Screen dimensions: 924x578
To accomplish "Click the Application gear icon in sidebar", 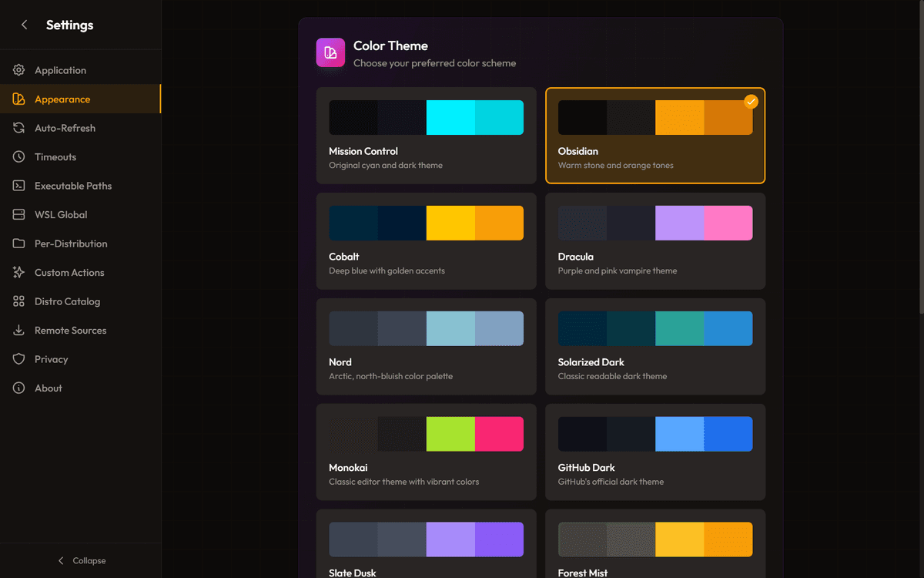I will pyautogui.click(x=19, y=69).
